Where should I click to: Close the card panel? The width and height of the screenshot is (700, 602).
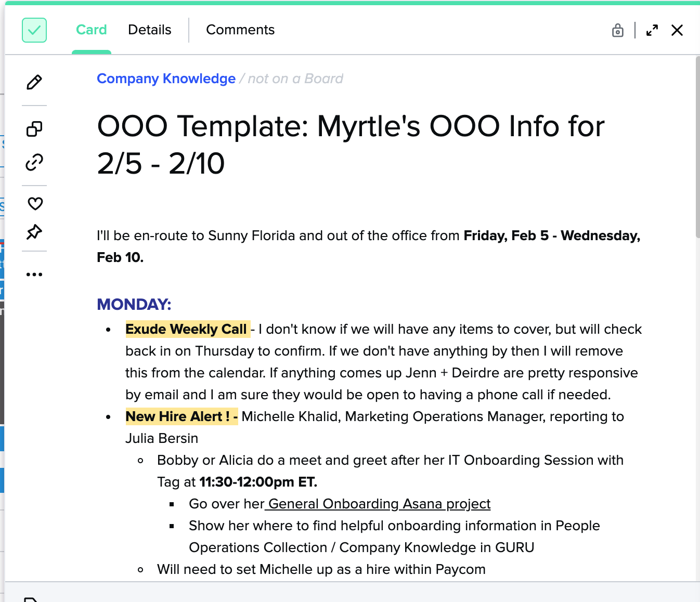click(x=677, y=31)
